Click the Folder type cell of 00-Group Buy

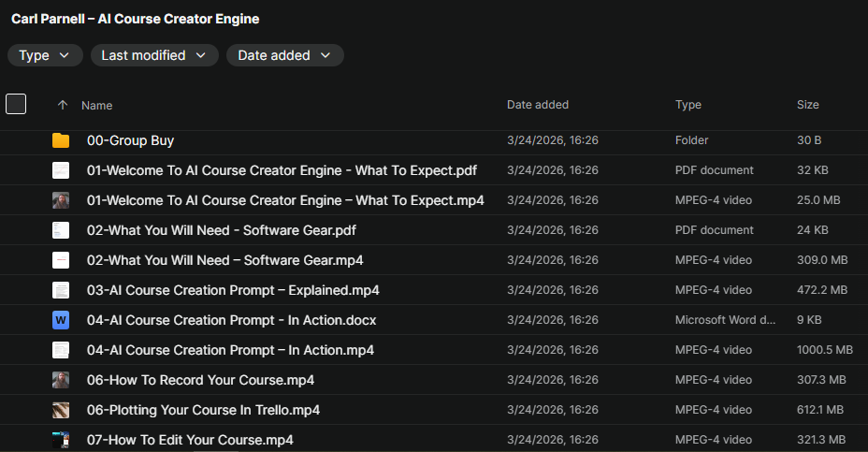691,140
